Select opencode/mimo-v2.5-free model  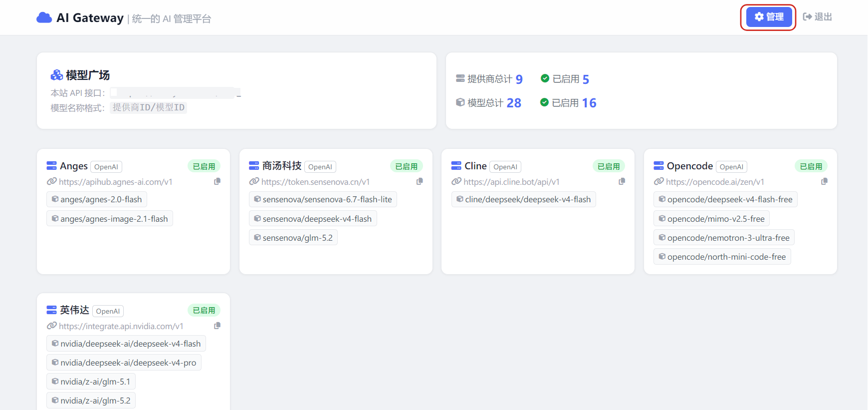point(711,219)
